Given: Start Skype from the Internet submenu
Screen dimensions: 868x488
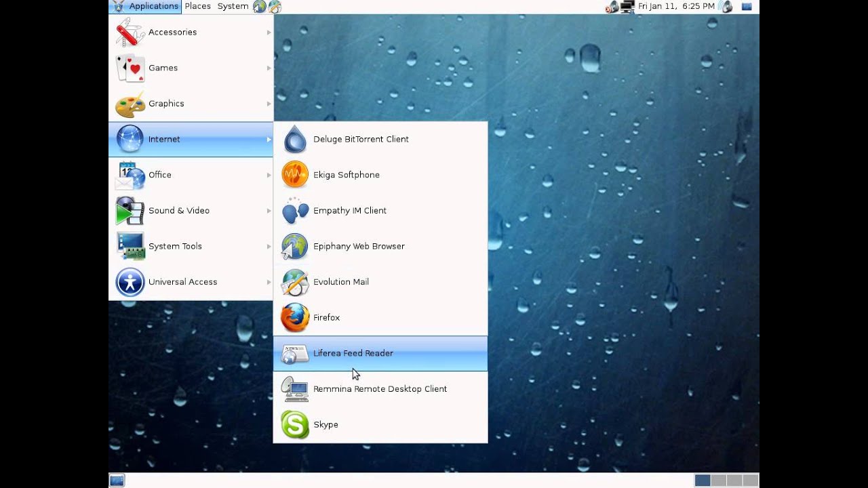Looking at the screenshot, I should pos(380,424).
